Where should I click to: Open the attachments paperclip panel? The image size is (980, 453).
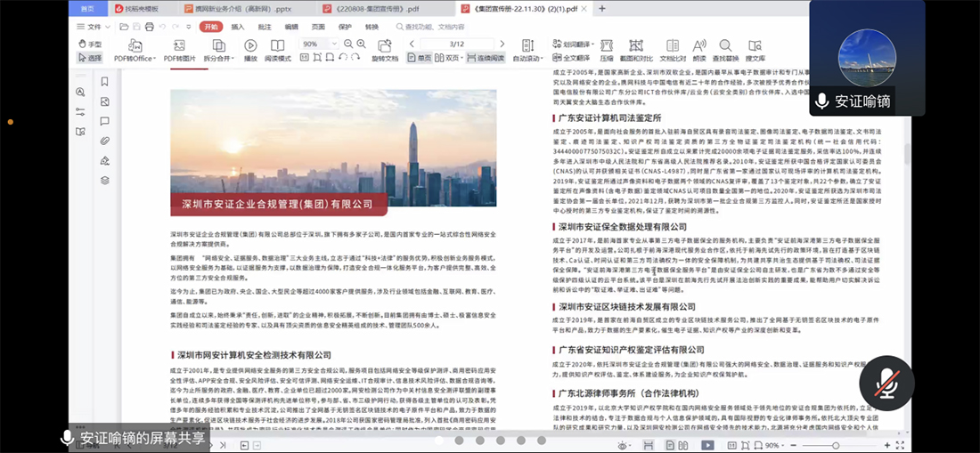105,141
